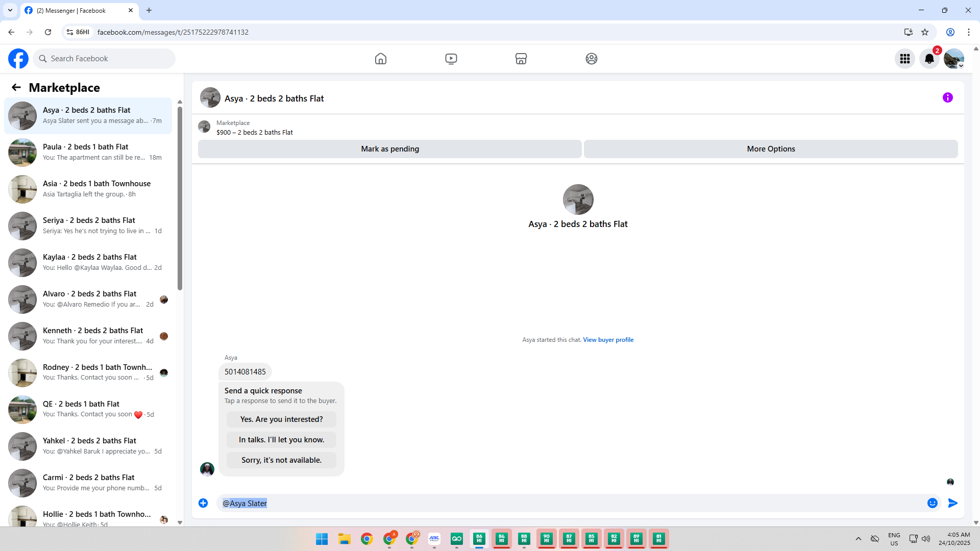
Task: Close the Messenger | Facebook tab
Action: pos(131,10)
